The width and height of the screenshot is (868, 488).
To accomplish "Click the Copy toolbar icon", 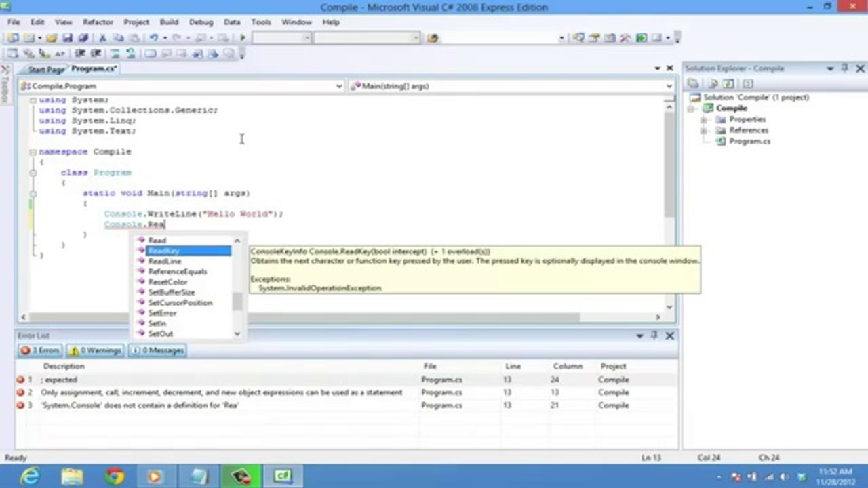I will click(x=118, y=38).
